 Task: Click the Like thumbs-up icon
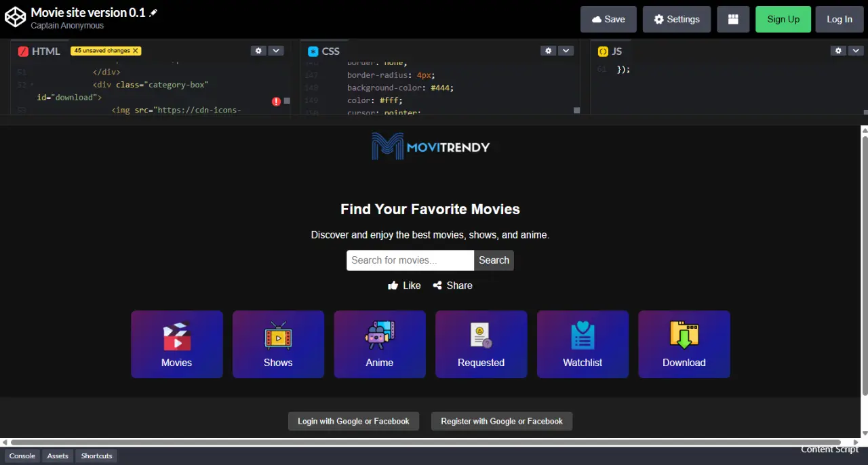click(x=393, y=285)
